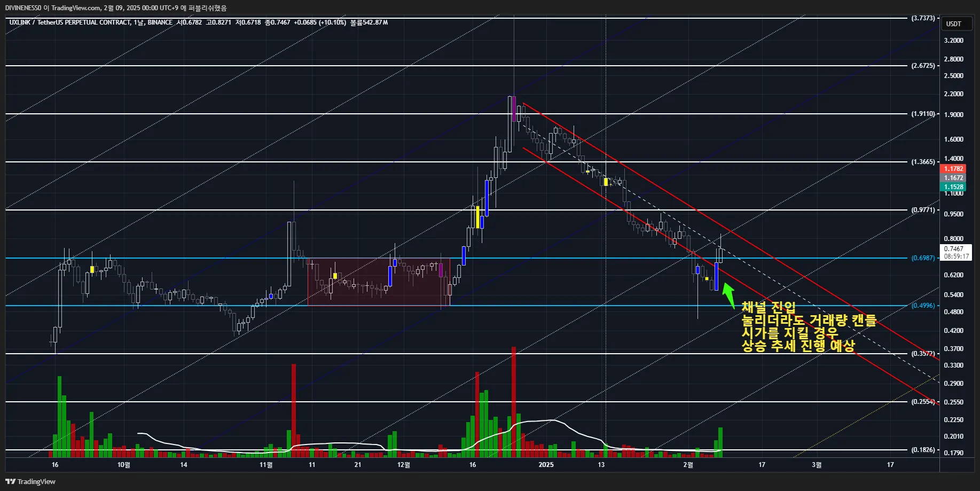This screenshot has width=980, height=491.
Task: Click 0.3300 on the price axis
Action: (x=953, y=365)
